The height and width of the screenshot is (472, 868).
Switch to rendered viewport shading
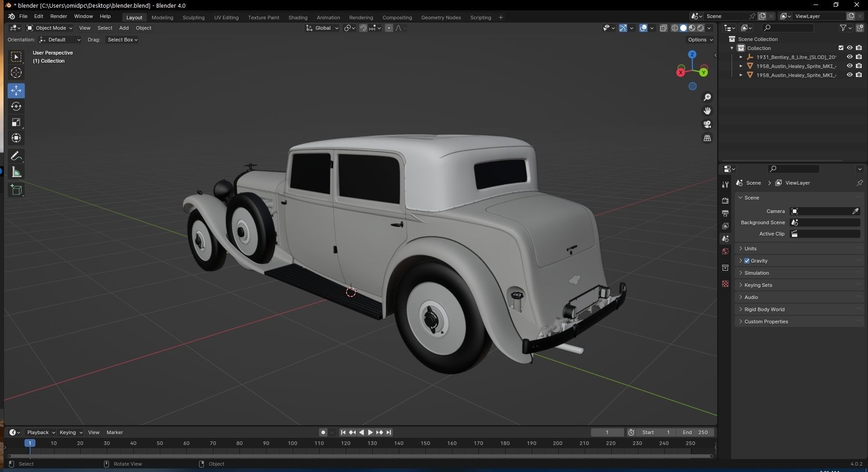click(x=701, y=28)
